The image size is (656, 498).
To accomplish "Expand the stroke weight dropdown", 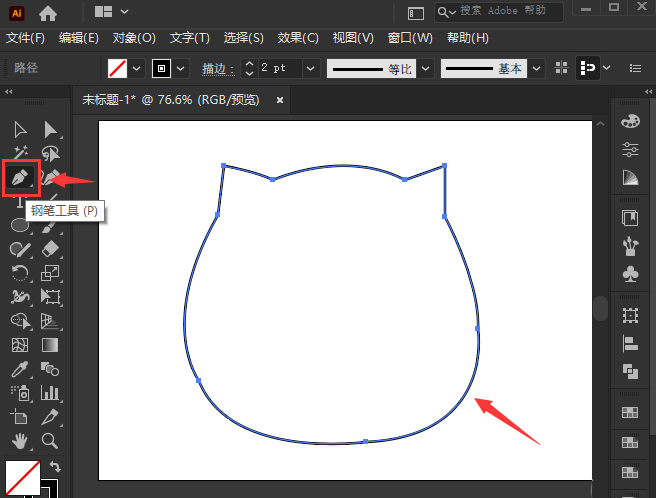I will coord(310,68).
